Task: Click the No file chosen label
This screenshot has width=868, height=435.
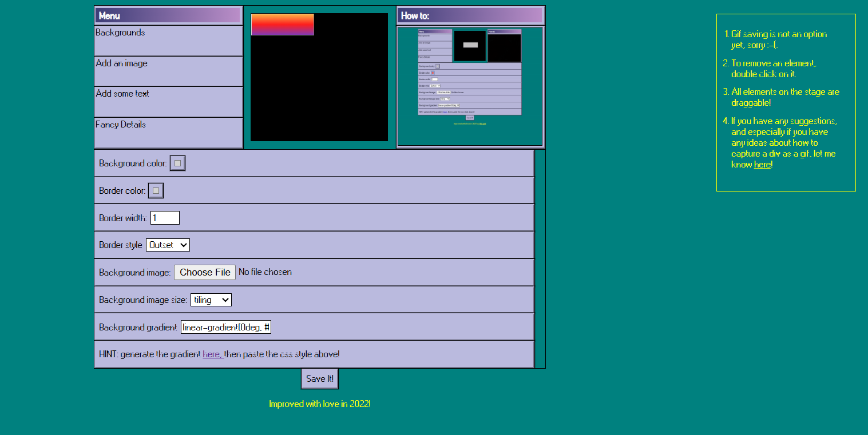Action: click(x=265, y=272)
